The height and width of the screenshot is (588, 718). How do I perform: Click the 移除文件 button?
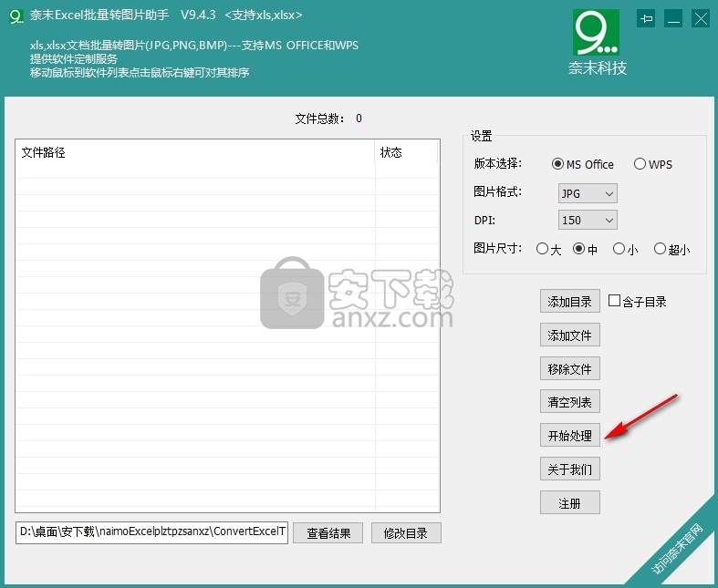pyautogui.click(x=570, y=368)
